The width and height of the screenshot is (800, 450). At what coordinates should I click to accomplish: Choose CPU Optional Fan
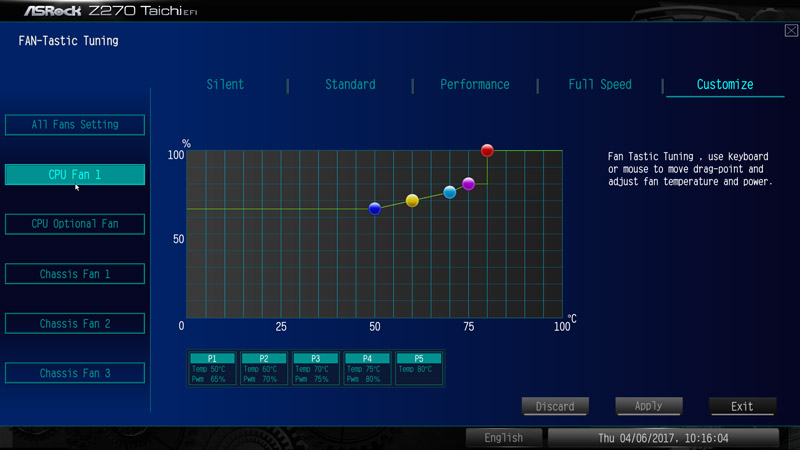click(x=75, y=224)
